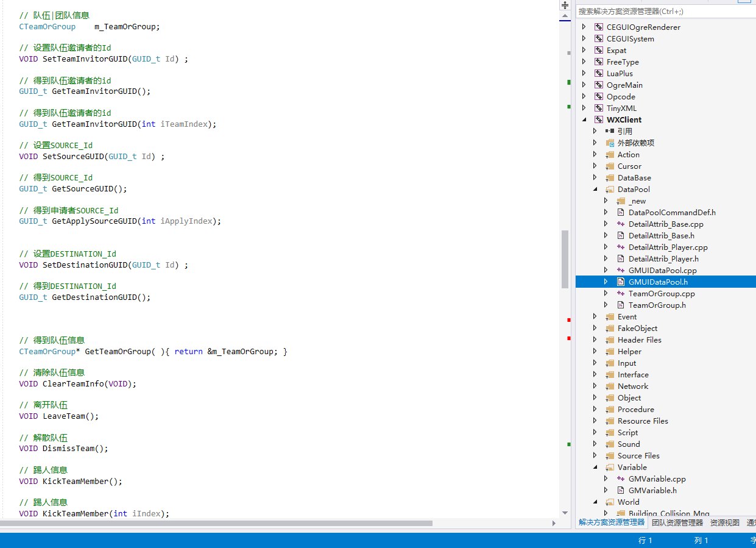The width and height of the screenshot is (756, 548).
Task: Click the GMUIDataPool.cpp file icon
Action: click(x=621, y=271)
